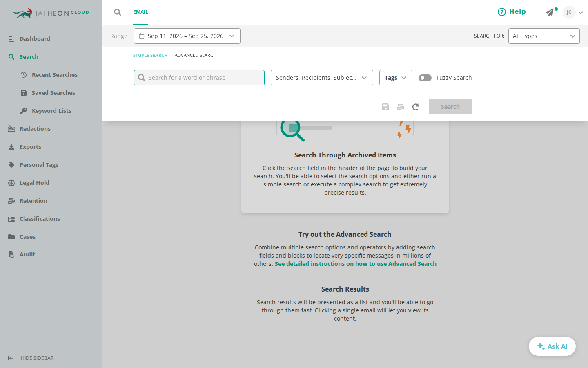
Task: Click the Classifications sidebar icon
Action: [x=11, y=219]
